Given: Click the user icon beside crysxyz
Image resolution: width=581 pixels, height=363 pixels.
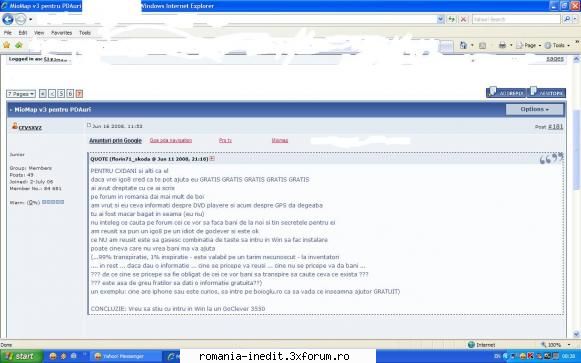Looking at the screenshot, I should (14, 126).
